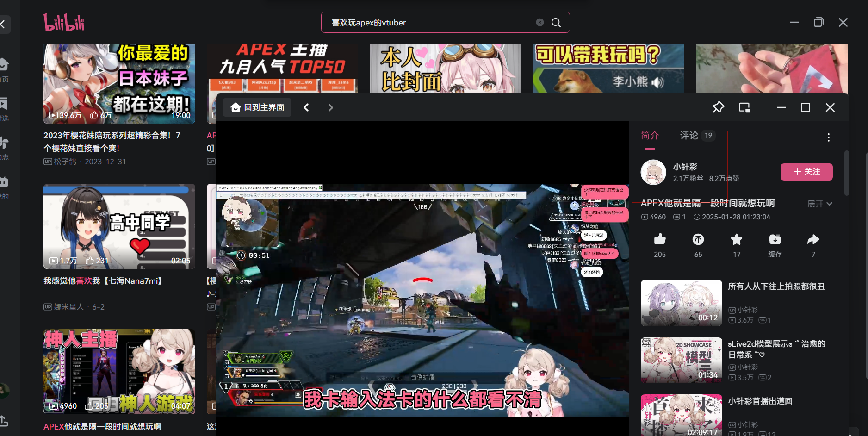Open title 我感觉他喜欢我【七海Nana7mi】
Viewport: 868px width, 436px height.
pos(103,281)
